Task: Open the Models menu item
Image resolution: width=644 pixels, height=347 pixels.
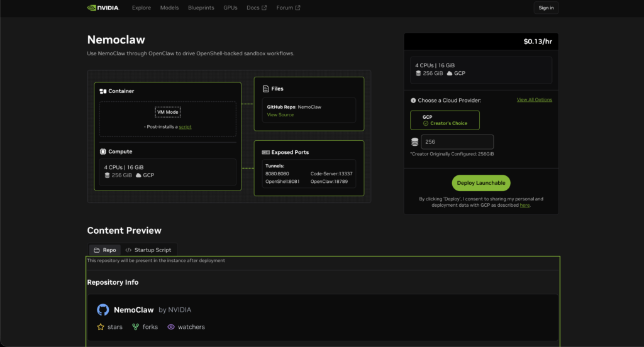Action: pyautogui.click(x=169, y=8)
